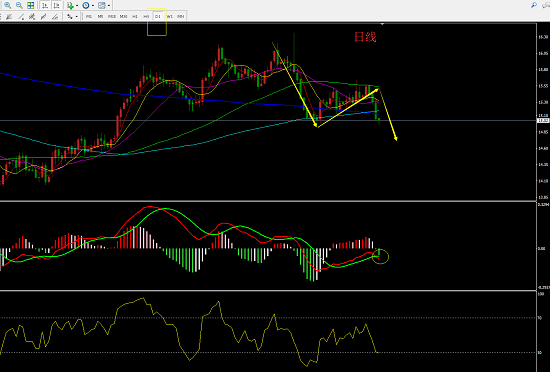This screenshot has height=372, width=550.
Task: Toggle chart shift from right border
Action: (56, 5)
